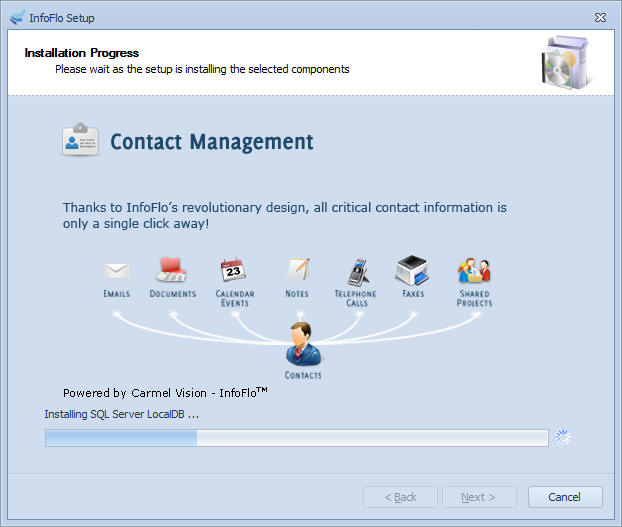Screen dimensions: 622x527
Task: Click the InfoFlo title bar logo
Action: [x=16, y=17]
